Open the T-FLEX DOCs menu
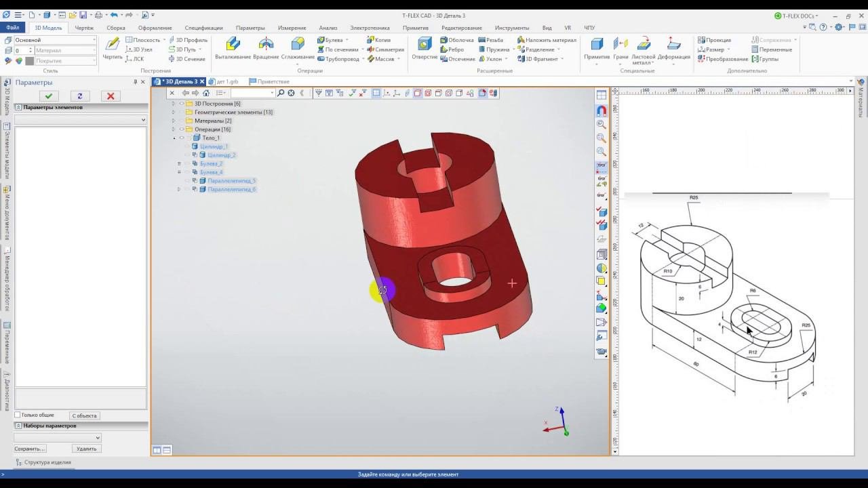 pos(796,16)
